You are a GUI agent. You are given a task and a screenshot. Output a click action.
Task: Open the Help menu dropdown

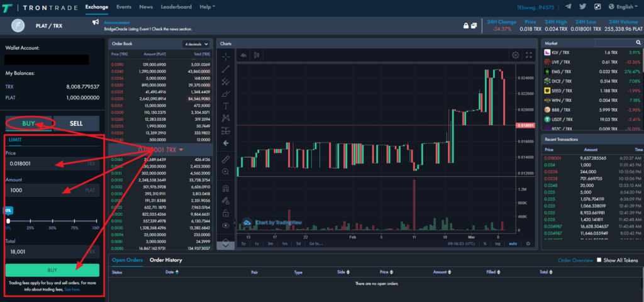coord(208,7)
